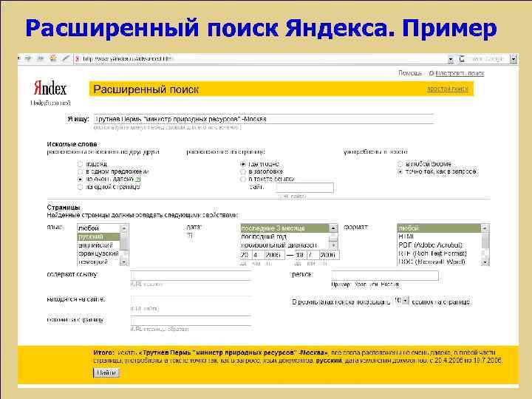Select 'где угодно' radio option
Image resolution: width=532 pixels, height=399 pixels.
243,164
